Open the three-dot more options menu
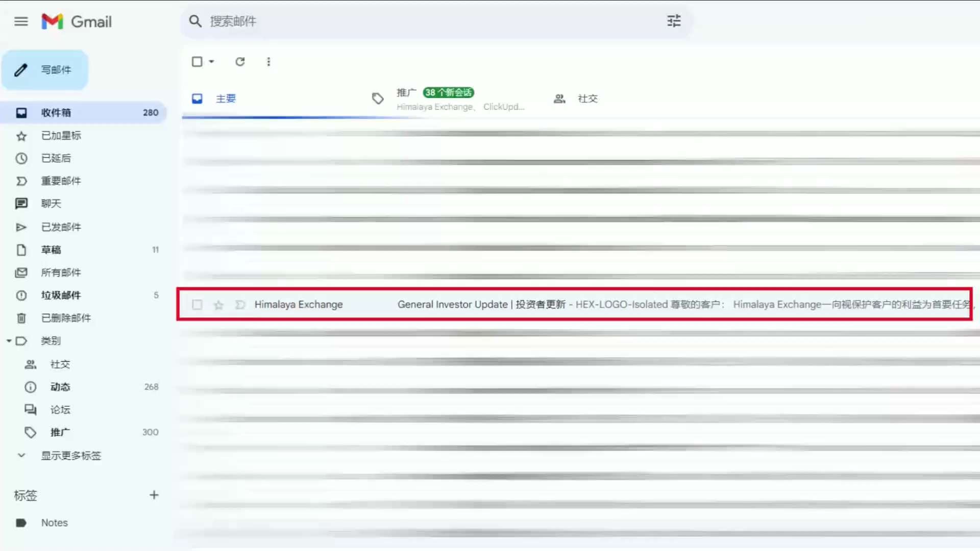The height and width of the screenshot is (551, 980). click(x=268, y=62)
